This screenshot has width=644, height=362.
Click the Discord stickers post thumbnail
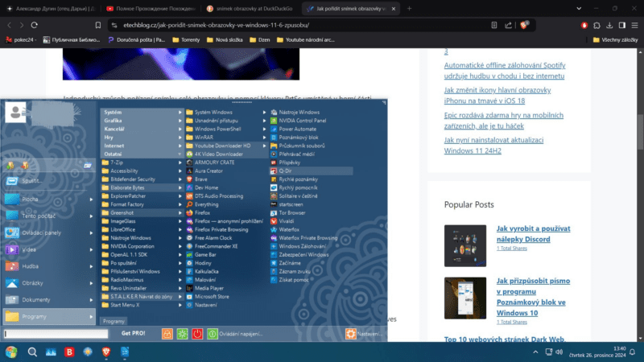pyautogui.click(x=465, y=246)
